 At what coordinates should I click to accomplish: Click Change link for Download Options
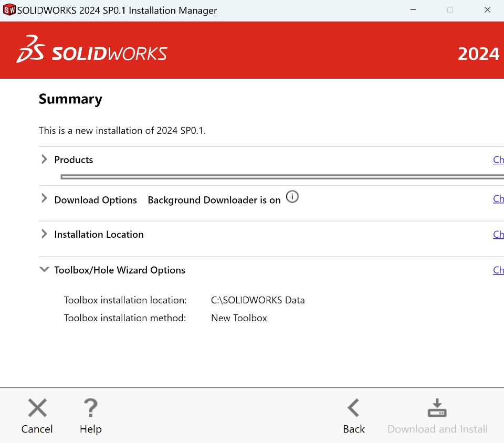pyautogui.click(x=498, y=199)
